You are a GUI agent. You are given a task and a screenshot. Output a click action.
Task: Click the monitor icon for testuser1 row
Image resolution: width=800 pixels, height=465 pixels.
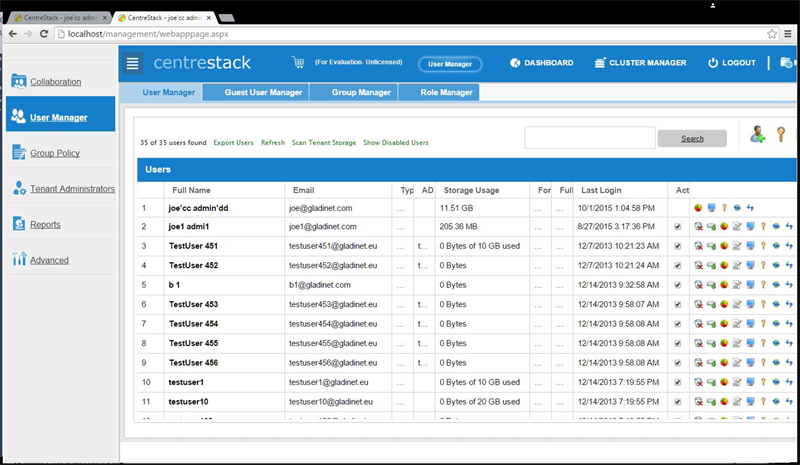[x=750, y=382]
